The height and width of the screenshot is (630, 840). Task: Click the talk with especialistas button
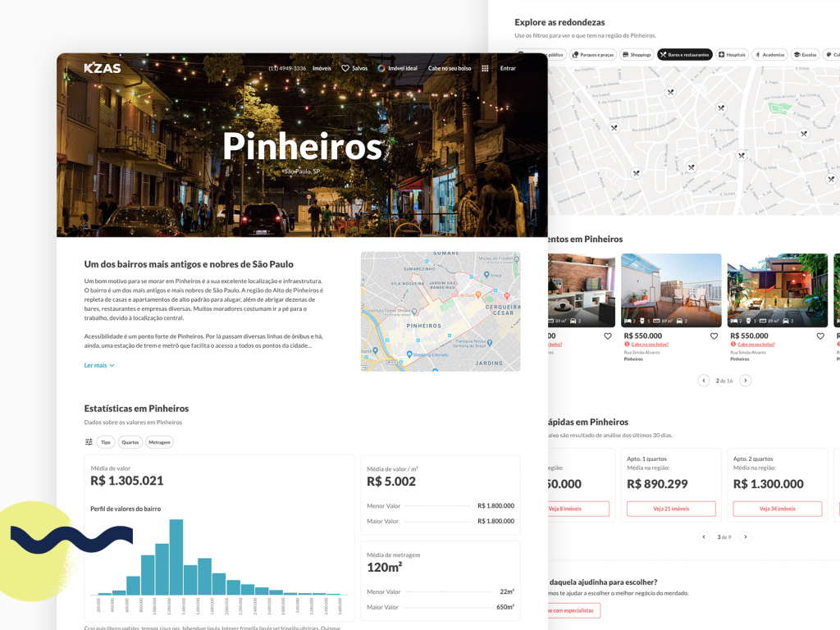(x=573, y=610)
